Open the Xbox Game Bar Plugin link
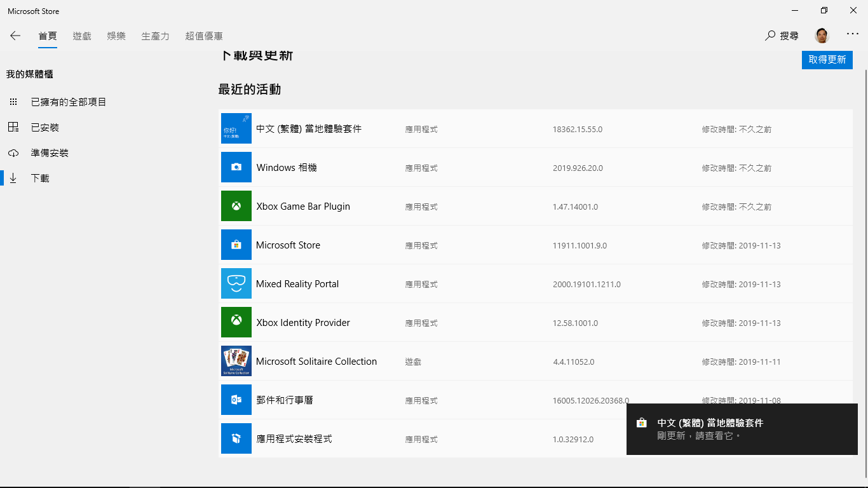The image size is (868, 488). tap(303, 206)
